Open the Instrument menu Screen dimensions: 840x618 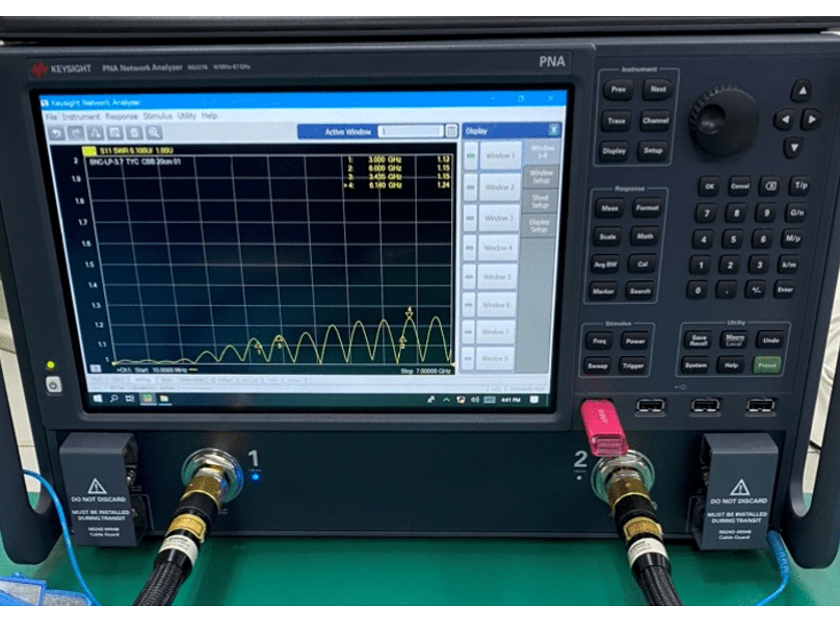pyautogui.click(x=81, y=117)
